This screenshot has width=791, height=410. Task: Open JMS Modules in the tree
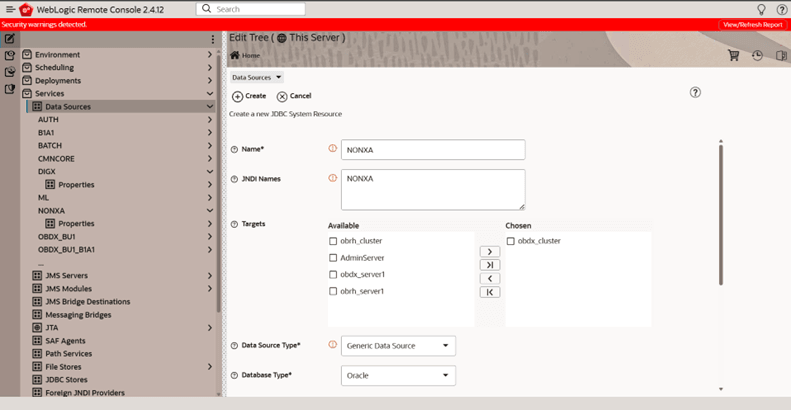[69, 288]
